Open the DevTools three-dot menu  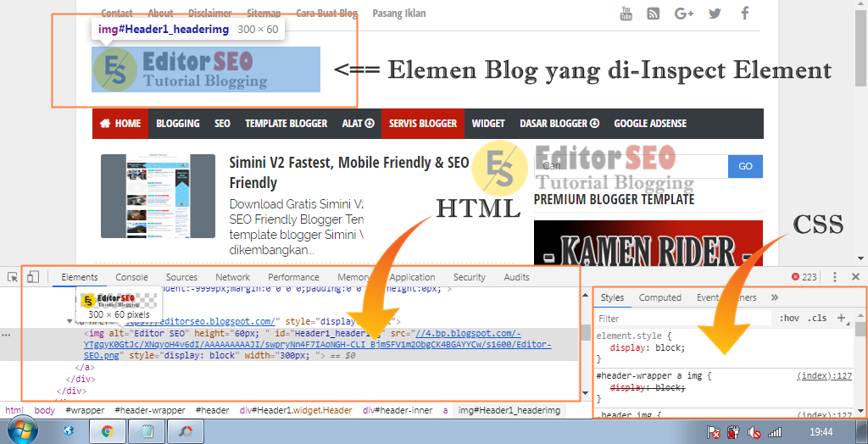[835, 277]
